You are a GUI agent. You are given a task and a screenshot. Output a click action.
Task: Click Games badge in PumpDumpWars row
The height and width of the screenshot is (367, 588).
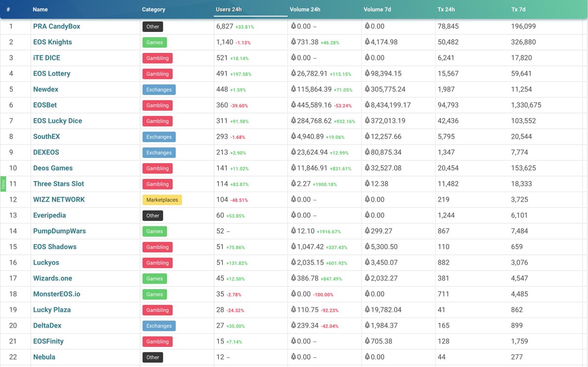[x=154, y=231]
